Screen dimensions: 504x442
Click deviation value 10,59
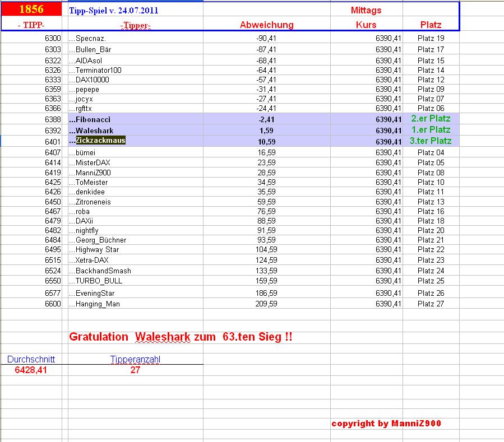(266, 142)
